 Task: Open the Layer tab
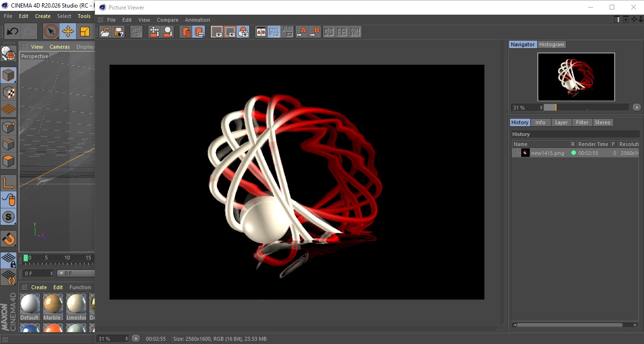click(561, 122)
